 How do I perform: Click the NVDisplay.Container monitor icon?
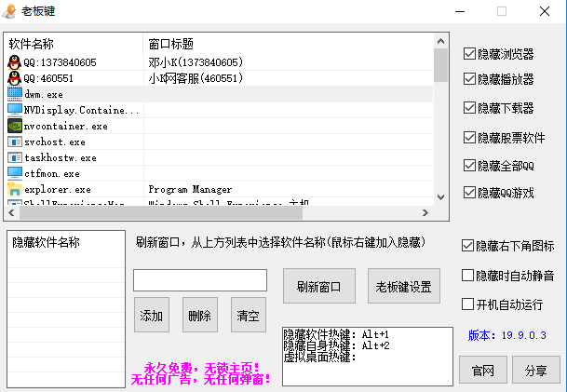(15, 110)
